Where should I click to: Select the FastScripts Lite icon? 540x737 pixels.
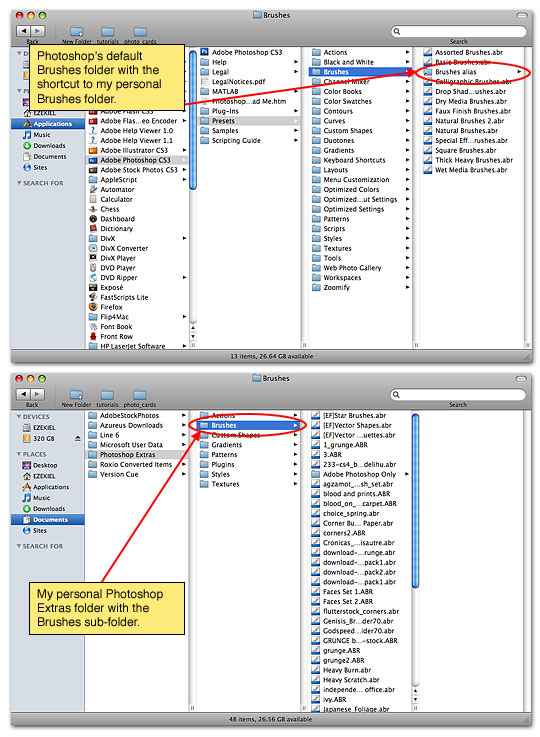pos(93,297)
